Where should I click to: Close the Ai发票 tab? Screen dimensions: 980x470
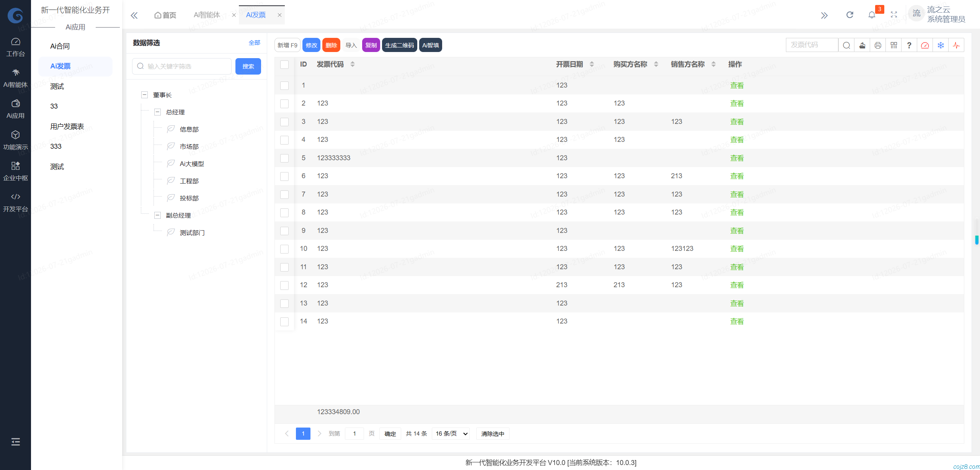coord(279,15)
